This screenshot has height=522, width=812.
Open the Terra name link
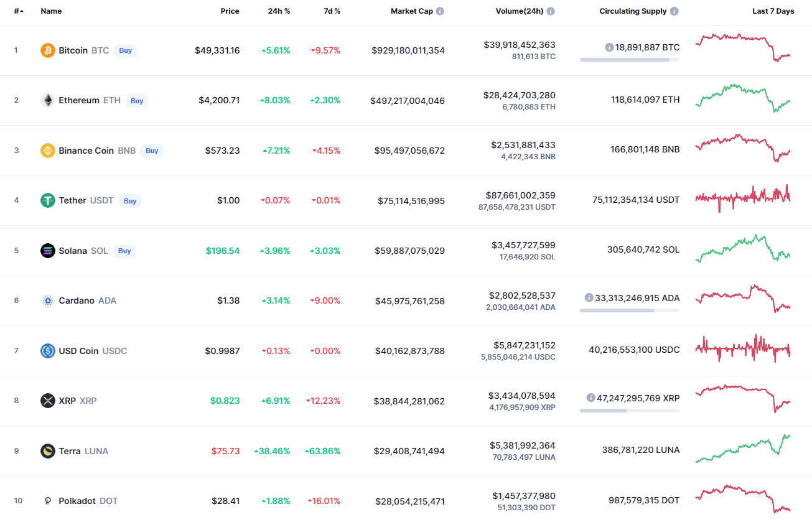(70, 451)
